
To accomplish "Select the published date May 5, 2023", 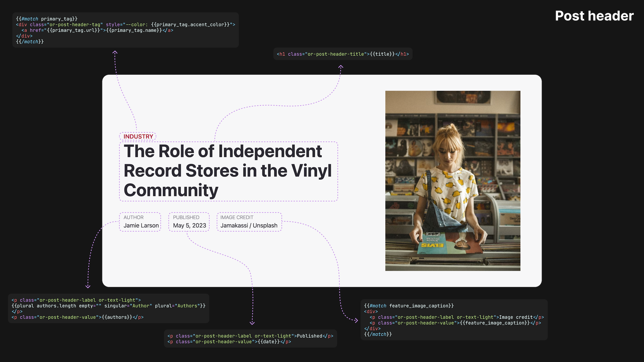I will tap(189, 225).
